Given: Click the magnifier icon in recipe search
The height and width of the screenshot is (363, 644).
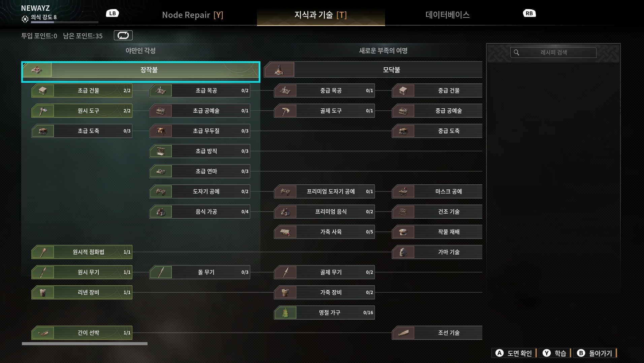Looking at the screenshot, I should point(516,52).
